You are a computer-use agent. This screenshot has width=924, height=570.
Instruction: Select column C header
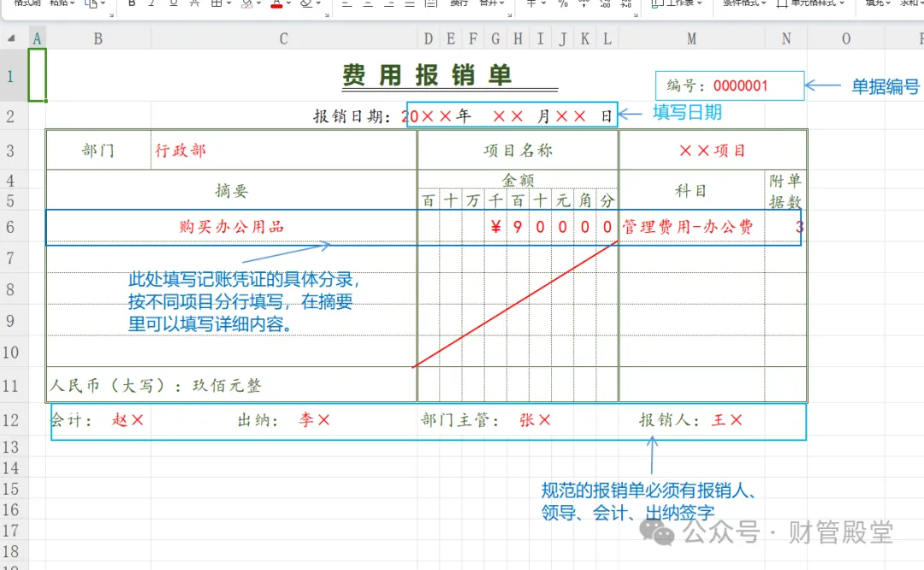[284, 39]
